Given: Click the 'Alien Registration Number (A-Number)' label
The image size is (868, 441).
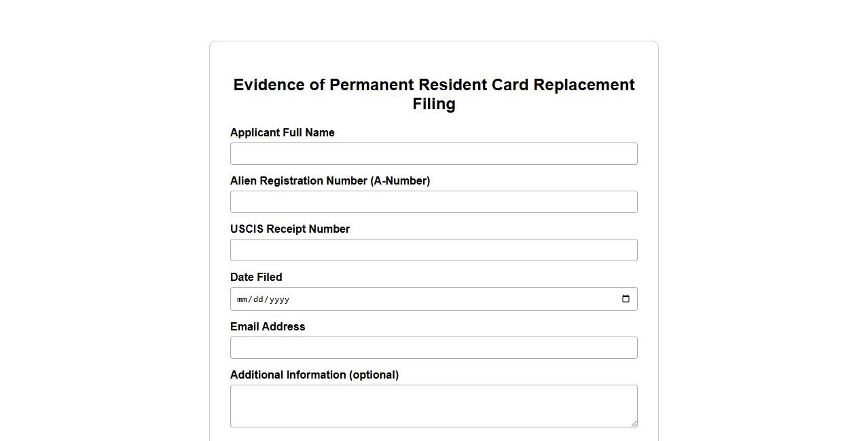Looking at the screenshot, I should (x=329, y=181).
